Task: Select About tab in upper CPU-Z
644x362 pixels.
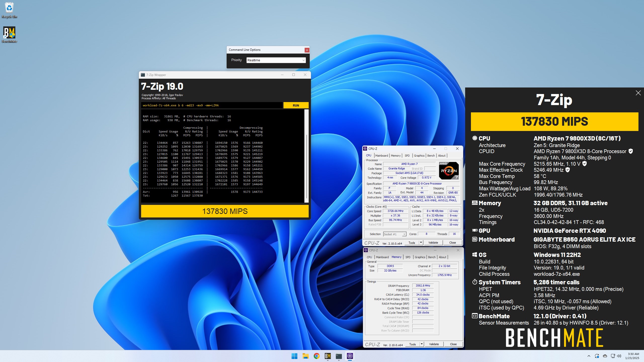Action: point(441,156)
